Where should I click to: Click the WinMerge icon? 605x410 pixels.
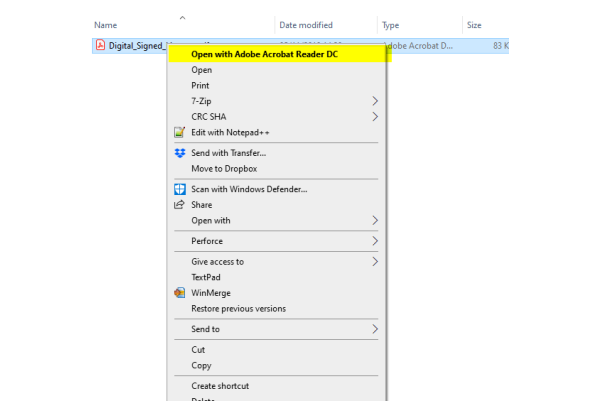click(179, 293)
